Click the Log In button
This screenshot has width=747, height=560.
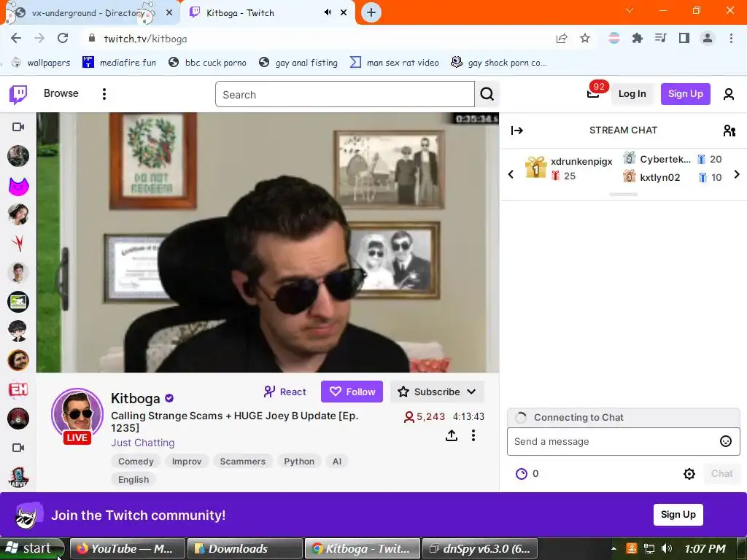coord(632,94)
